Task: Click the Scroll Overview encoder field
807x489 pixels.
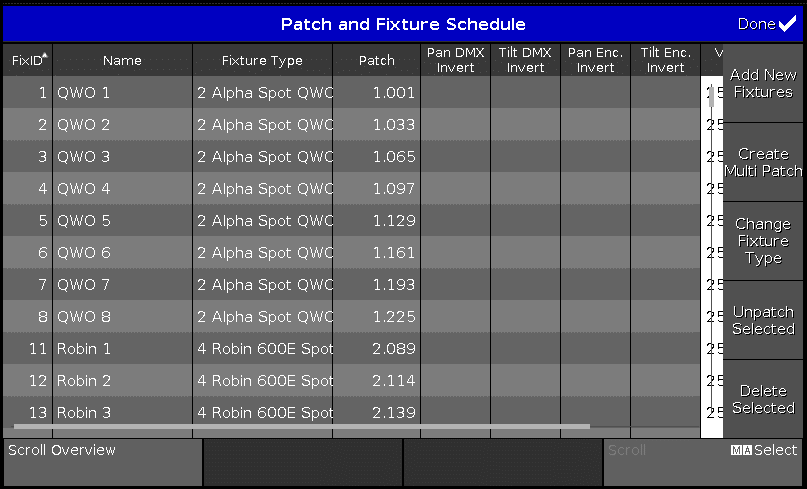Action: click(102, 462)
